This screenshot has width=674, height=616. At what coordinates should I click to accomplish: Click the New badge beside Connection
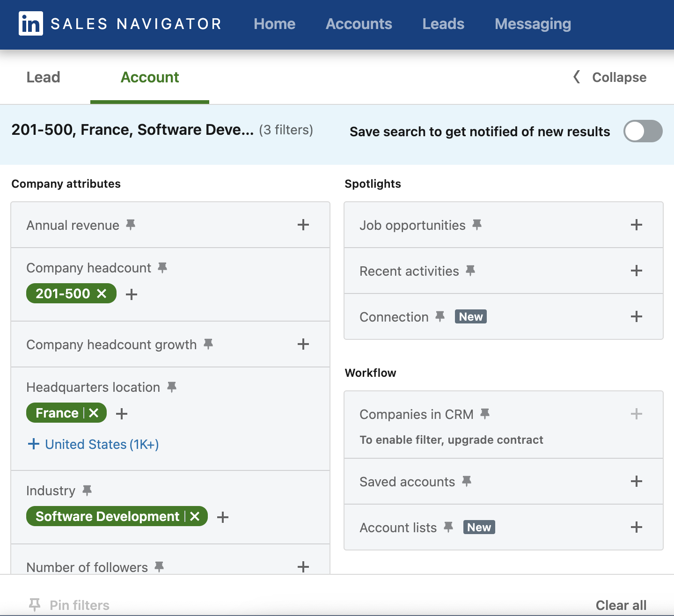pos(471,317)
